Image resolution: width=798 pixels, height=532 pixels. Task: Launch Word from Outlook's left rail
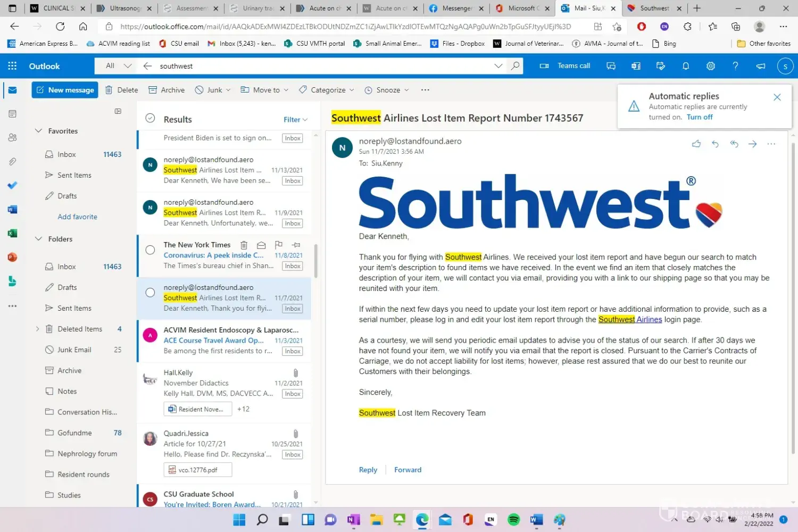(x=12, y=210)
